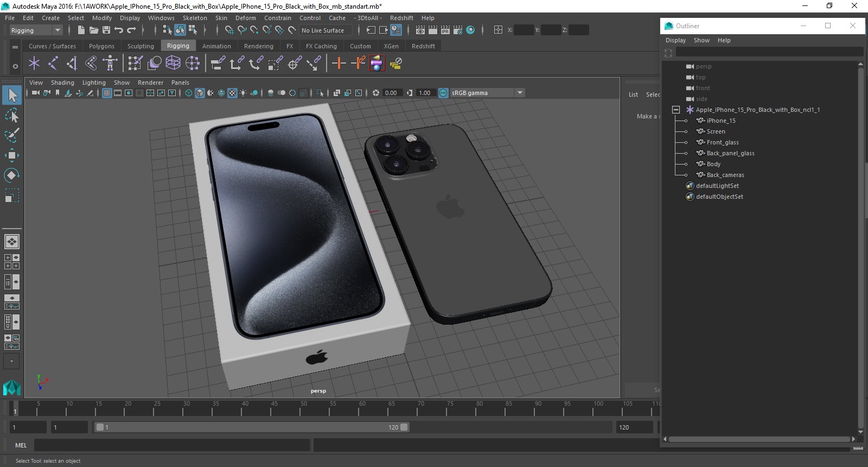Click the MEL script language label
868x467 pixels.
tap(21, 445)
